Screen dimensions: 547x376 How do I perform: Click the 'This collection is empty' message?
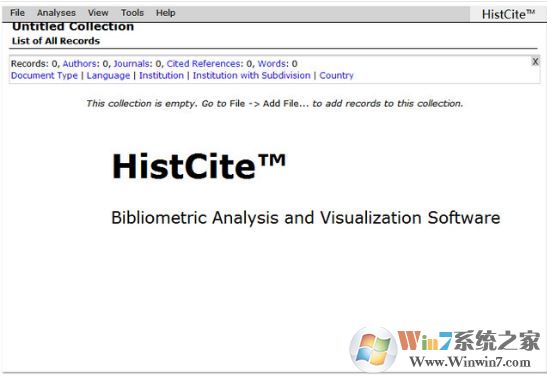pyautogui.click(x=275, y=104)
